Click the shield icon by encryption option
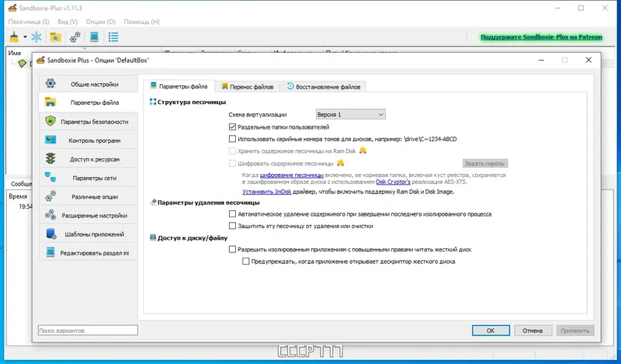621x364 pixels. pyautogui.click(x=340, y=163)
